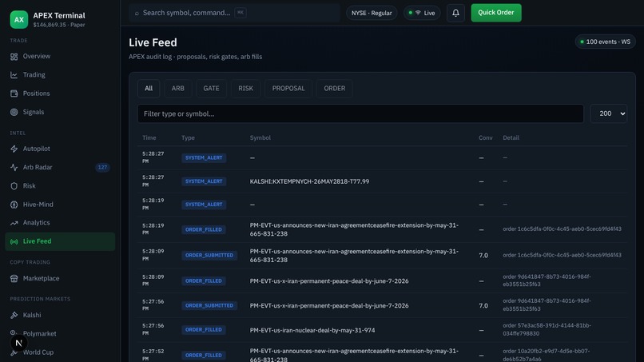Image resolution: width=644 pixels, height=362 pixels.
Task: Click PM-EVT-us-iran-nuclear-deal-by-may-31-974 symbol
Action: coord(312,330)
